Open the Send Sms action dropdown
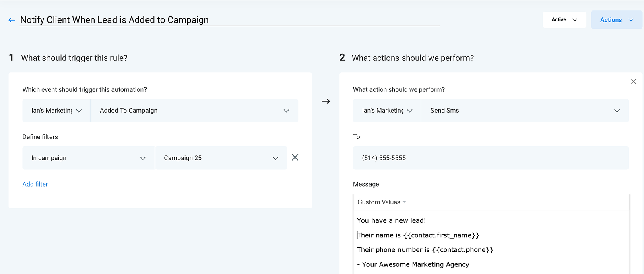The height and width of the screenshot is (274, 644). 524,111
